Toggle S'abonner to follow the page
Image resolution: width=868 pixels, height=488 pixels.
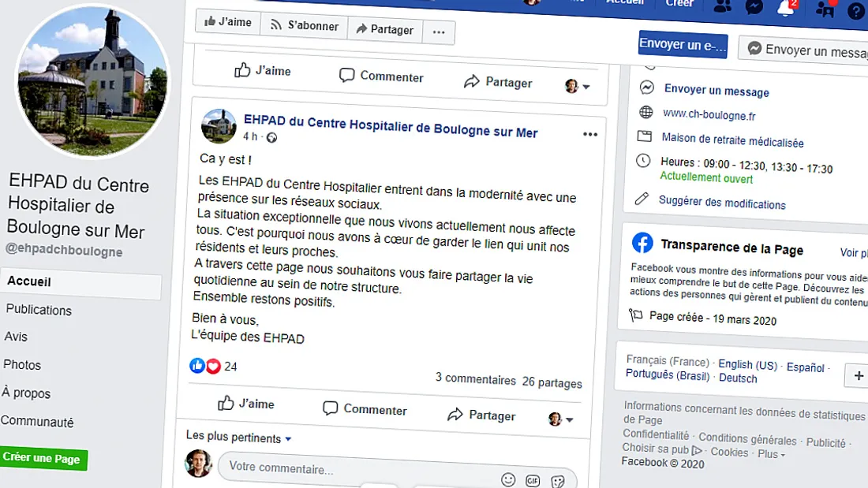(304, 25)
